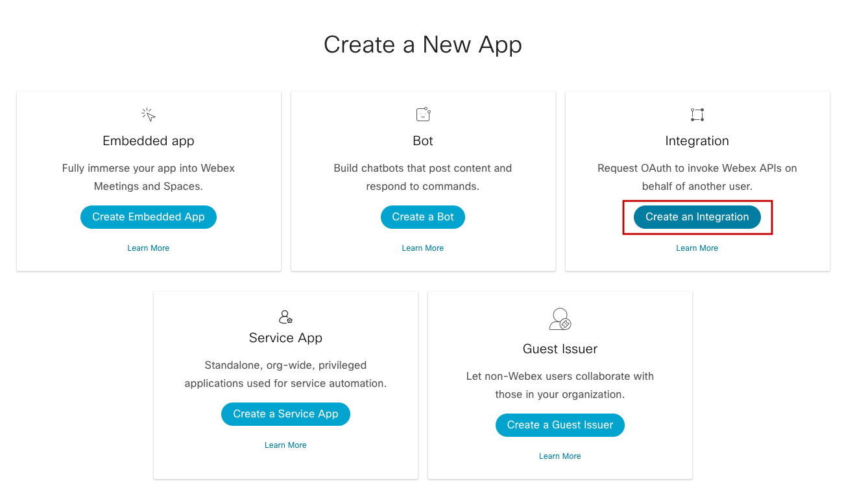Open Learn More under Service App
This screenshot has height=490, width=868.
click(285, 445)
